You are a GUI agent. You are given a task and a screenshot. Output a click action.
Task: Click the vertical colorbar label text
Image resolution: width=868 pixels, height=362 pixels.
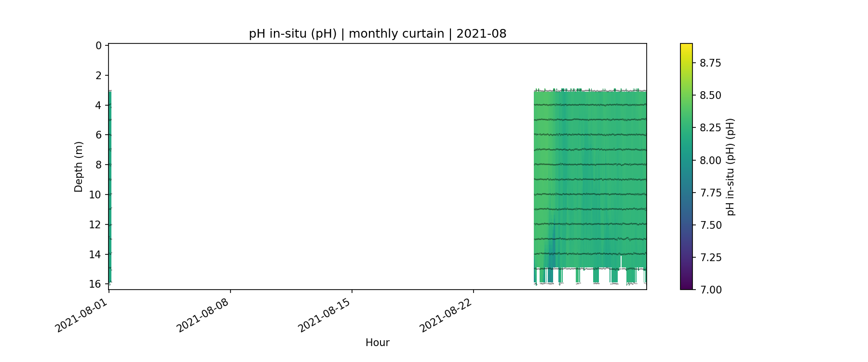click(x=731, y=167)
